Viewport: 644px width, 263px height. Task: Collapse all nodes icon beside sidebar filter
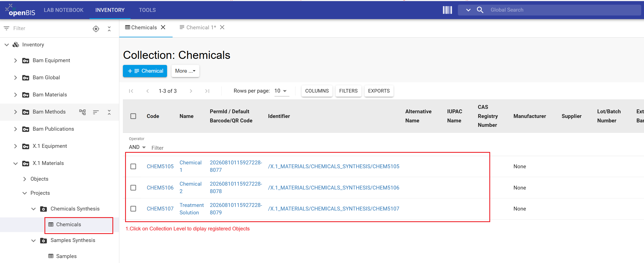[x=109, y=29]
